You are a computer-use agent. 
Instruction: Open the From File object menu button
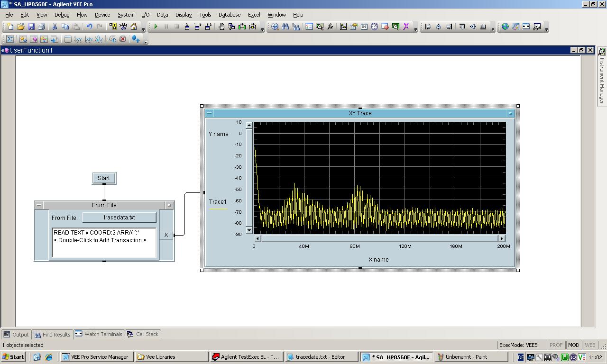click(x=39, y=205)
